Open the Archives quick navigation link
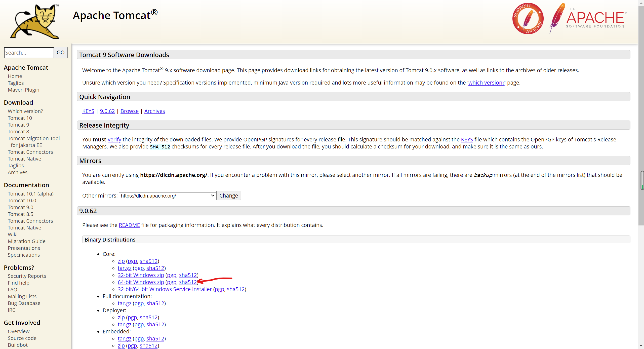The image size is (644, 349). coord(154,111)
